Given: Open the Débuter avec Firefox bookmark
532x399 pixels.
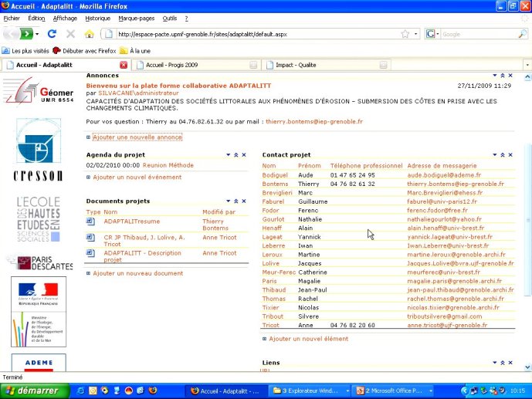Looking at the screenshot, I should [x=84, y=51].
